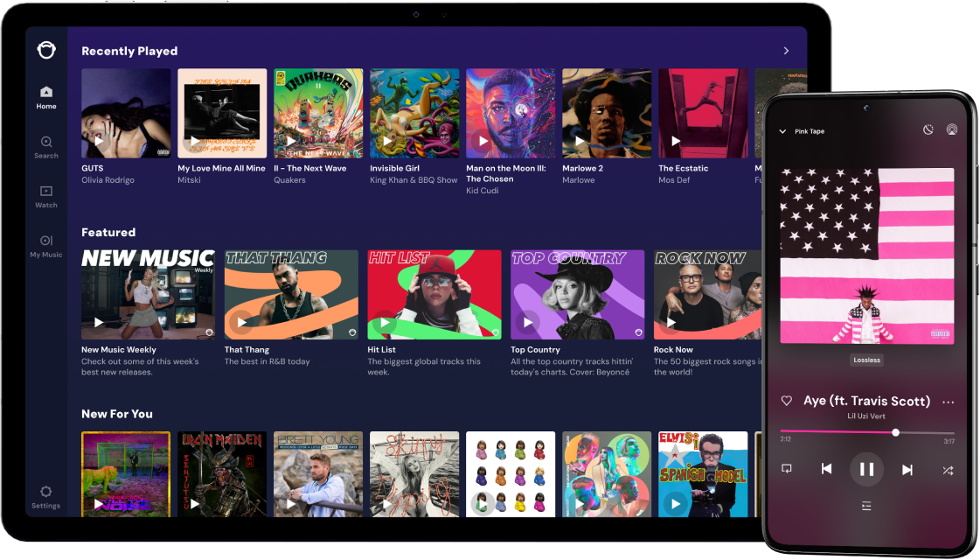
Task: Play GUTS album by Olivia Rodrigo
Action: point(99,142)
